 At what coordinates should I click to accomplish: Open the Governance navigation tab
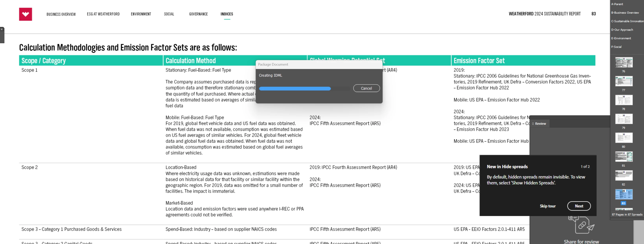[x=198, y=14]
